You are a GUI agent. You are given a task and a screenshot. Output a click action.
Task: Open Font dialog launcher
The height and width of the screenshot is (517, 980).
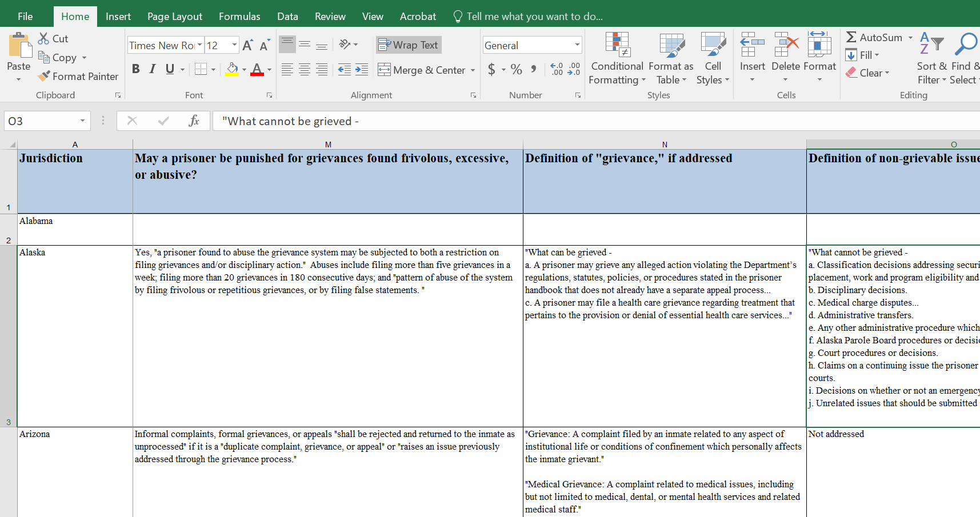click(x=269, y=95)
